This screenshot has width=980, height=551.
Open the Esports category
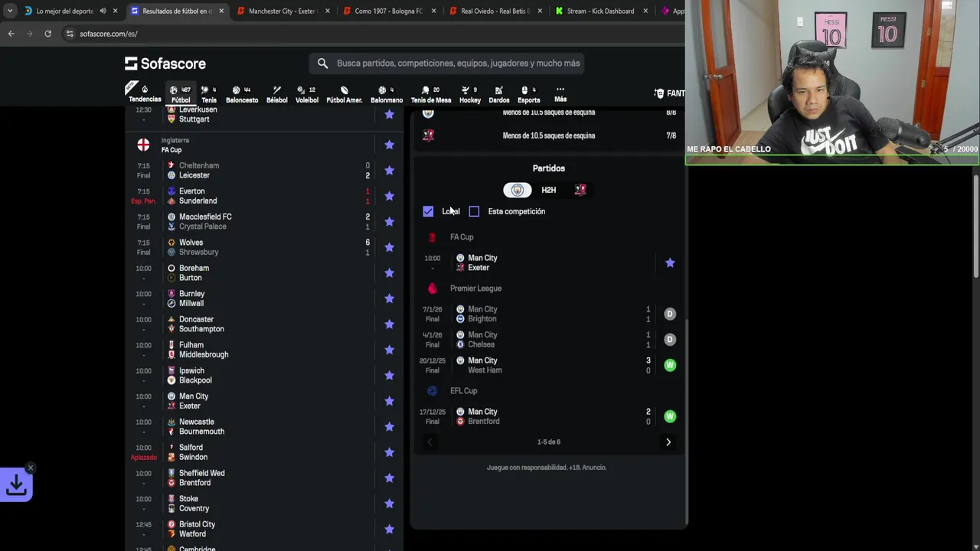pos(528,94)
